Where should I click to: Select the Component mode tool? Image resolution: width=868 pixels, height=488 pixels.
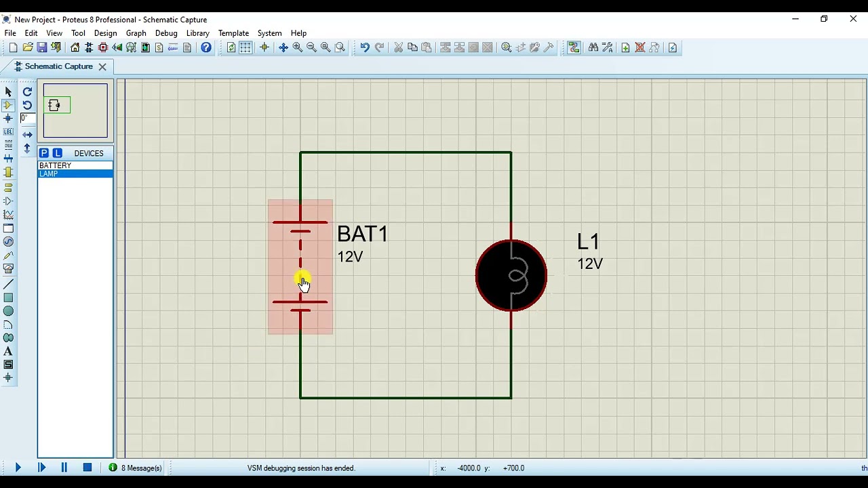click(8, 105)
